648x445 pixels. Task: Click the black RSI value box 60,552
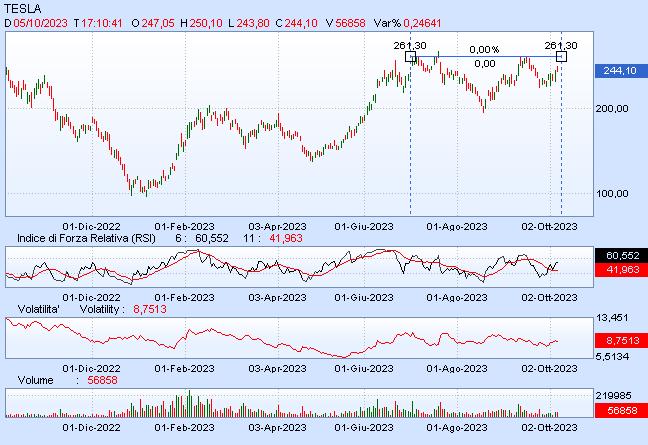point(620,256)
